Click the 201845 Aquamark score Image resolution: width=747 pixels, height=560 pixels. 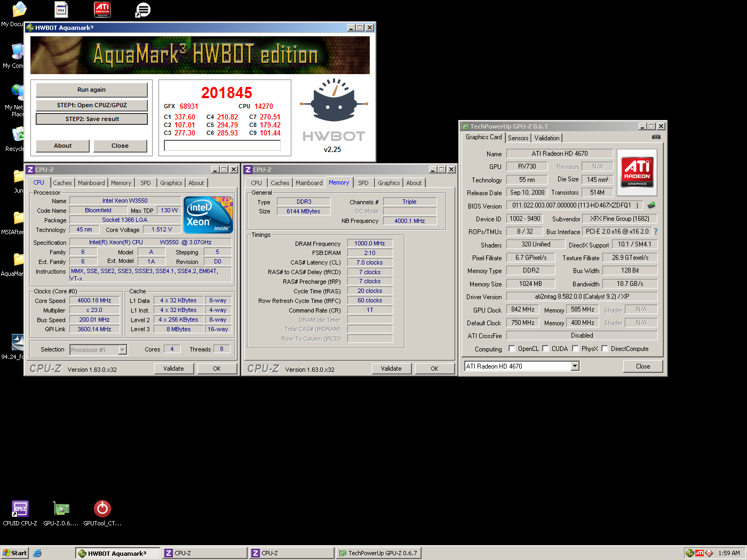(x=226, y=93)
